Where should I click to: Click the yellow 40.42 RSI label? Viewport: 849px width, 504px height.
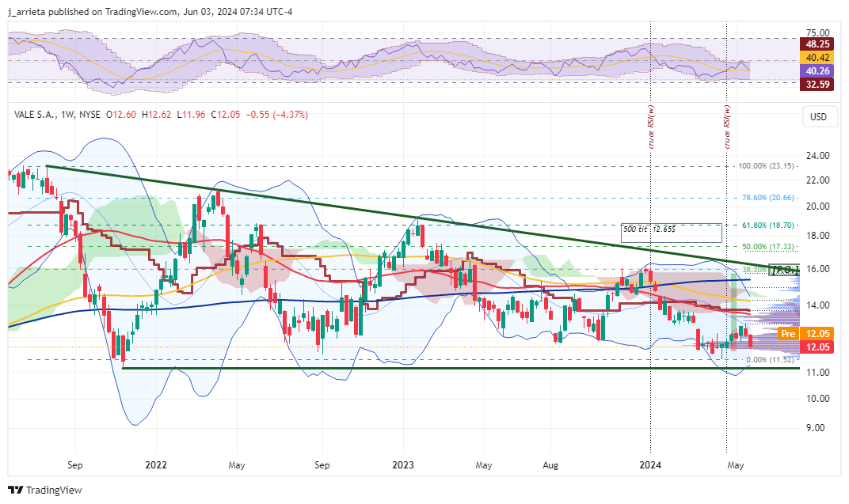tap(817, 58)
